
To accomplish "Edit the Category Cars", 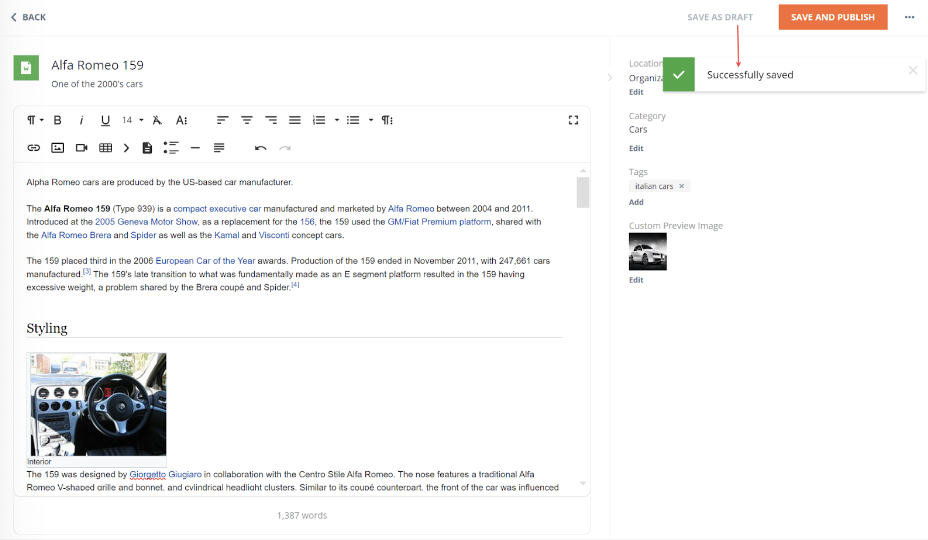I will tap(636, 149).
